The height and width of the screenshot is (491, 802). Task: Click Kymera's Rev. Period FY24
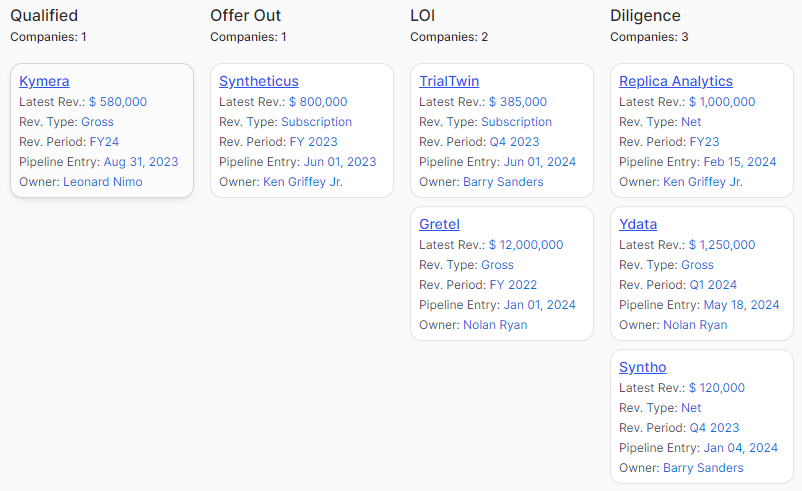pos(104,142)
